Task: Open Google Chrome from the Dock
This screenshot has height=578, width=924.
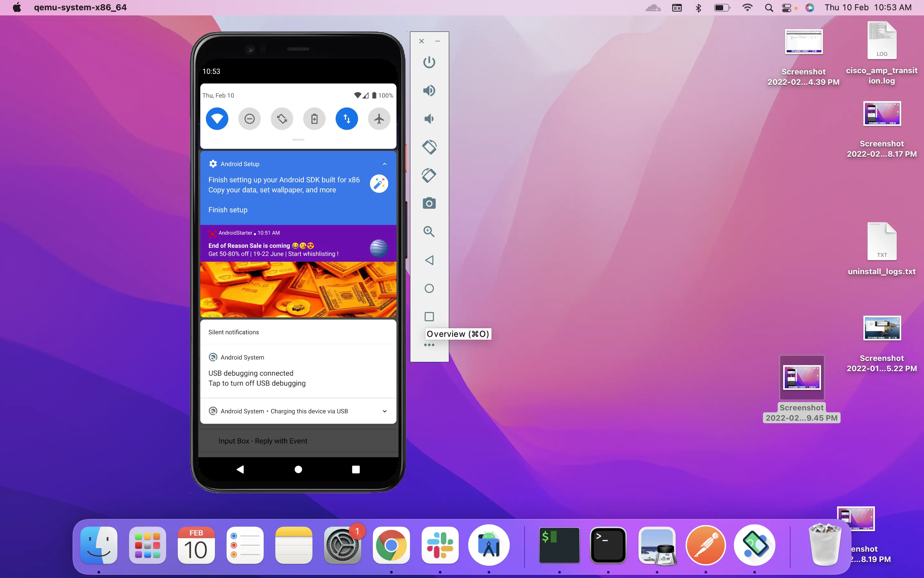Action: [391, 545]
